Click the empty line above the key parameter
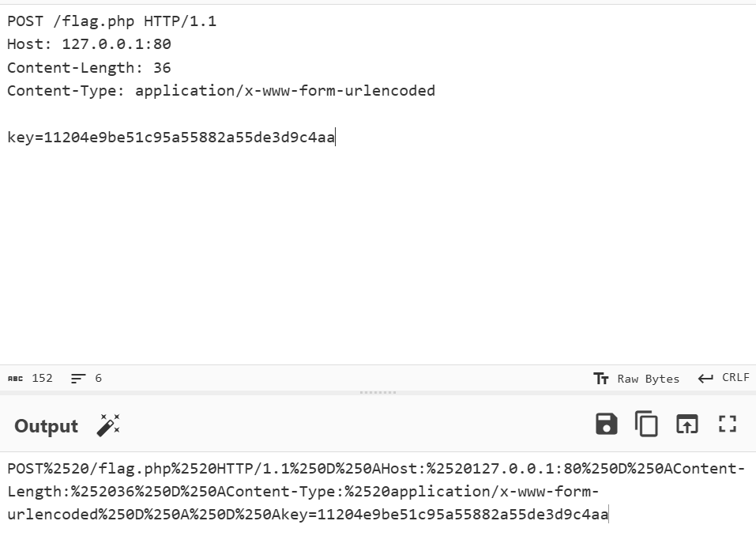 click(x=378, y=114)
